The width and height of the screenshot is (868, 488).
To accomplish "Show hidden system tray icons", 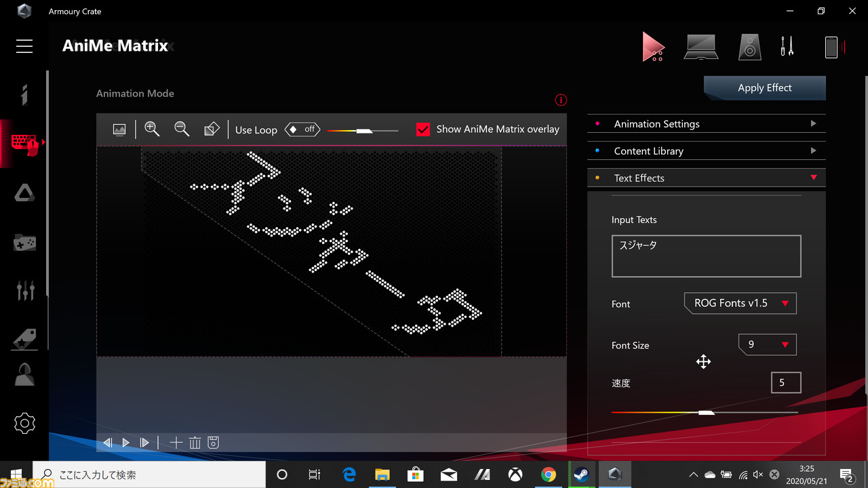I will click(693, 475).
